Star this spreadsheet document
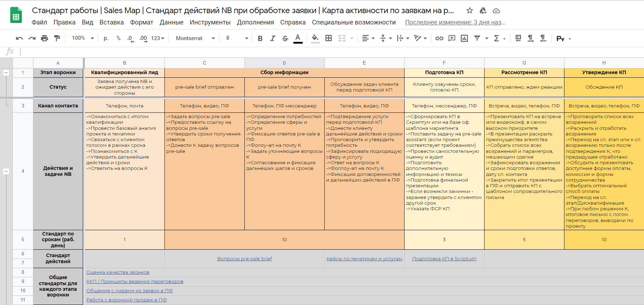 tap(470, 11)
